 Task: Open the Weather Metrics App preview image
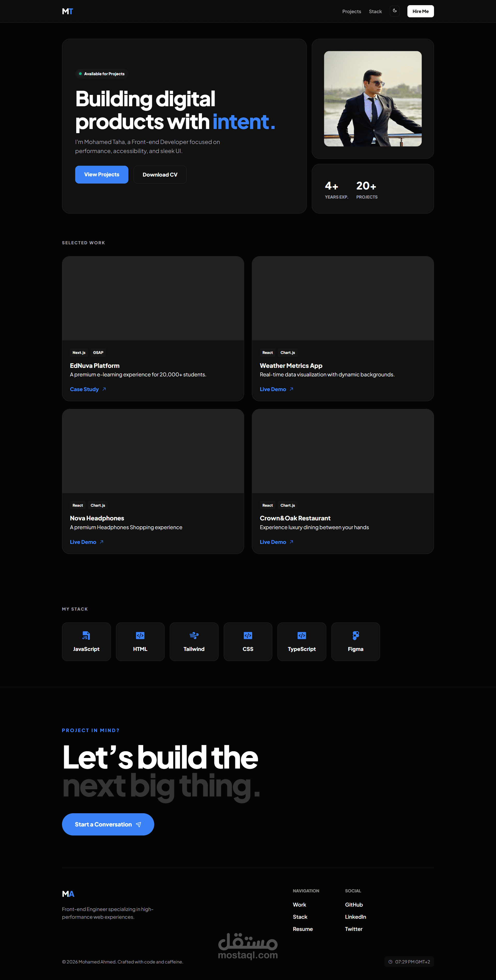[343, 298]
